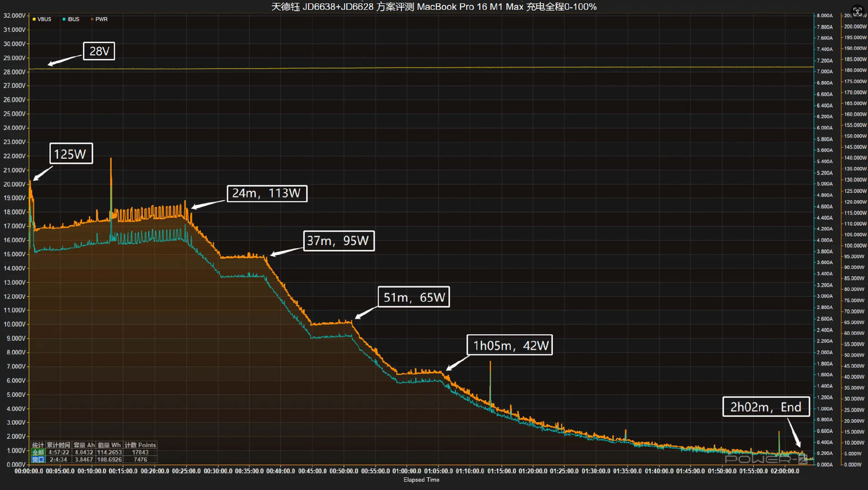This screenshot has width=868, height=490.
Task: Toggle the IBUS series in legend
Action: click(73, 19)
